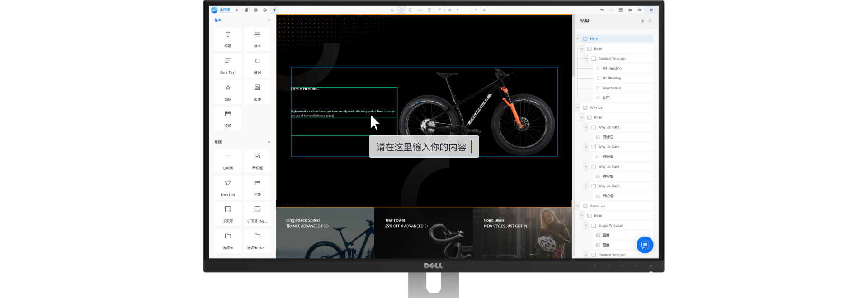The height and width of the screenshot is (298, 868).
Task: Pick the 标题 heading widget
Action: (228, 39)
